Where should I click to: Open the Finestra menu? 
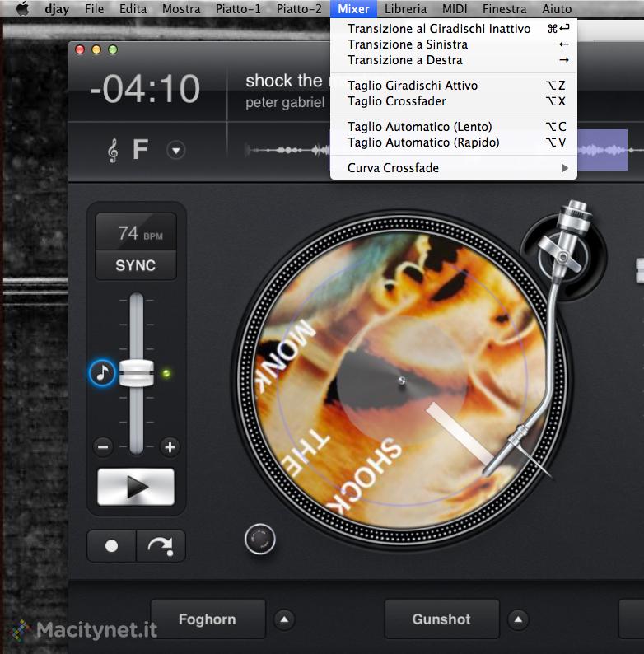click(504, 9)
